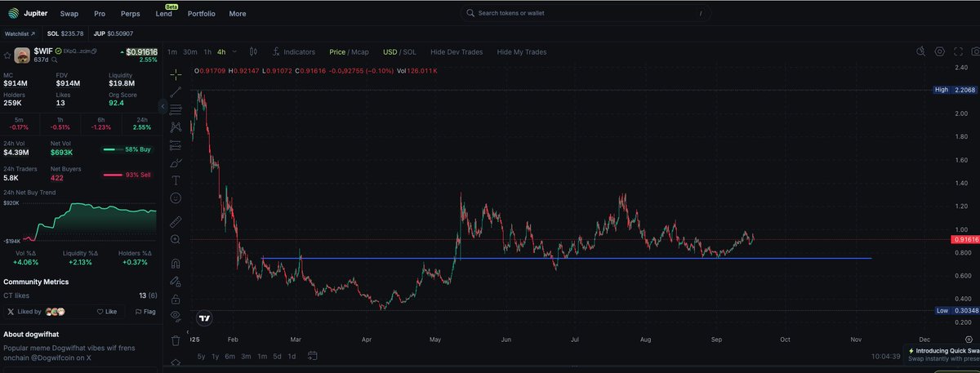Screen dimensions: 980x373
Task: Take a chart snapshot with camera icon
Action: click(974, 51)
